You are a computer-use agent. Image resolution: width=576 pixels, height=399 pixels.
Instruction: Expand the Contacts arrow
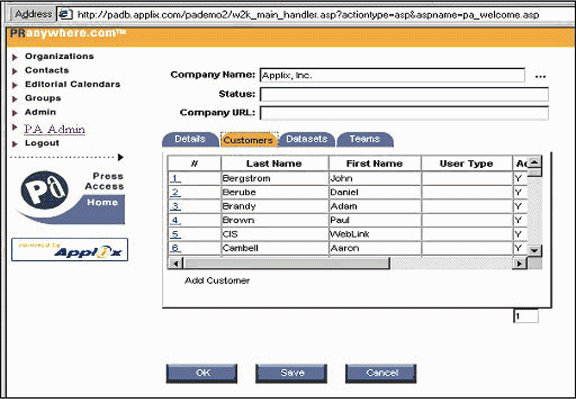(15, 71)
